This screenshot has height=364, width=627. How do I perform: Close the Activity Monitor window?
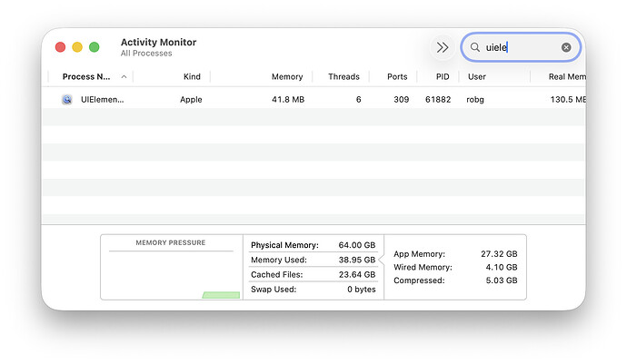point(60,47)
